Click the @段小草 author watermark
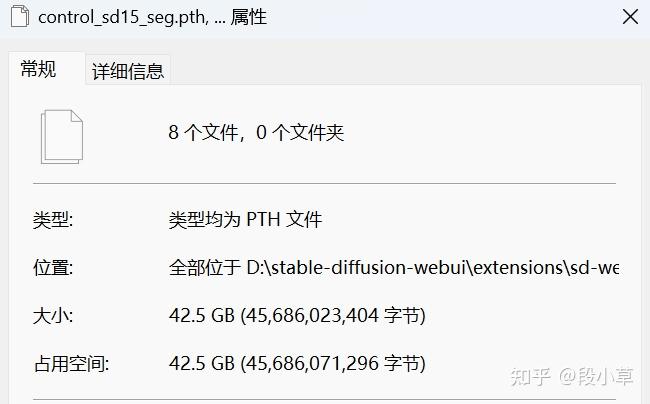 click(596, 377)
